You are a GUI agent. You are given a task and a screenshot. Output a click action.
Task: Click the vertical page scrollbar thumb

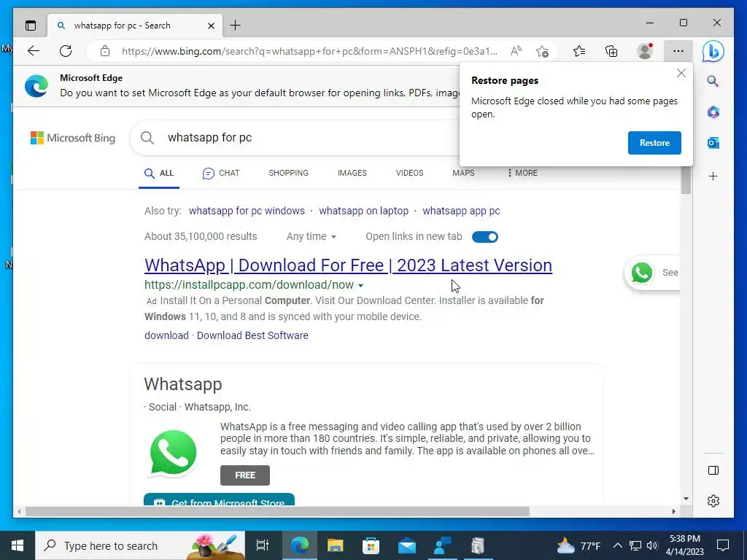686,180
